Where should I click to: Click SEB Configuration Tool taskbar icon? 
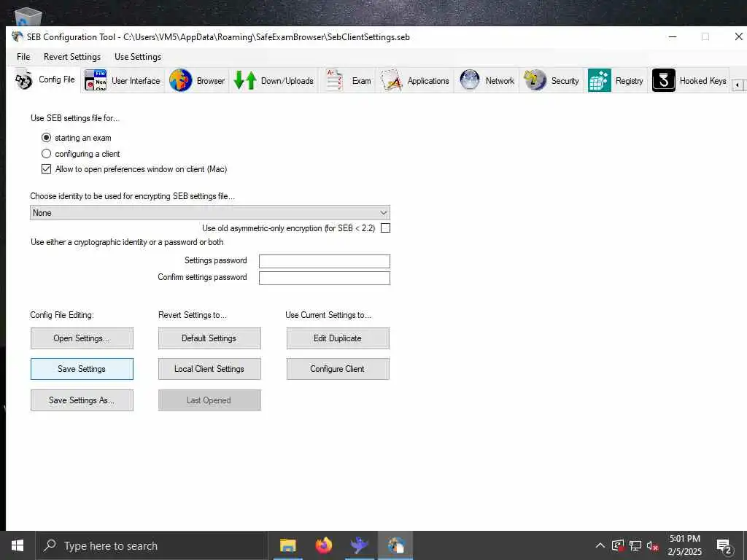coord(395,545)
